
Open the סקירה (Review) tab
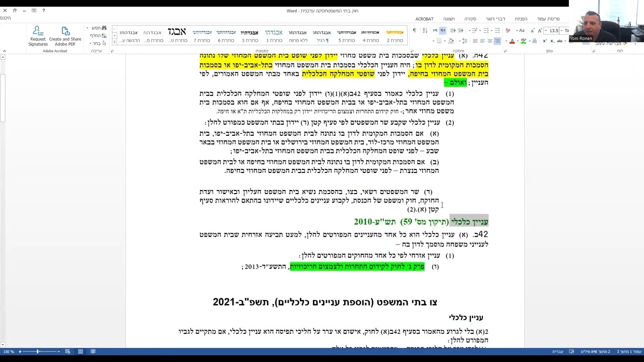(470, 19)
